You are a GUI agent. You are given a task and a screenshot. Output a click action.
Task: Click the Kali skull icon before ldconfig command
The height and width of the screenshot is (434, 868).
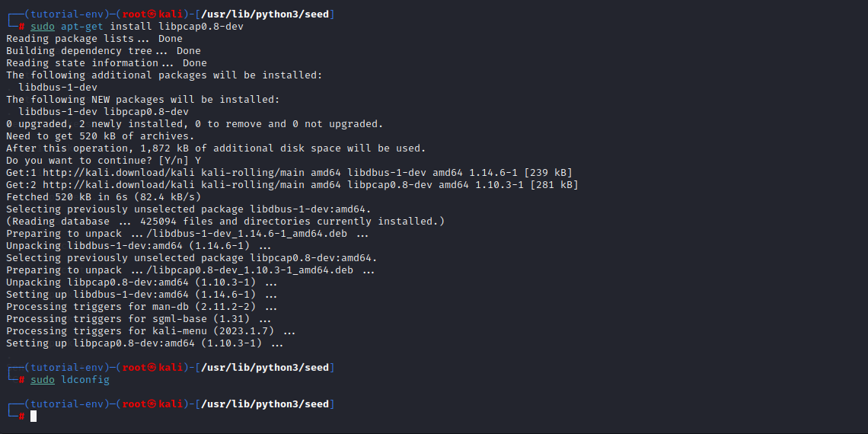coord(152,368)
